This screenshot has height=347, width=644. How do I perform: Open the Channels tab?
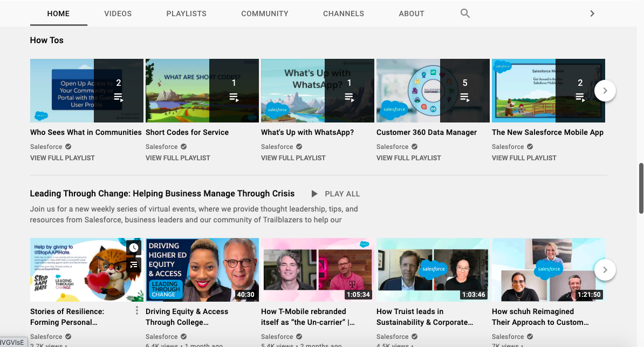[344, 13]
